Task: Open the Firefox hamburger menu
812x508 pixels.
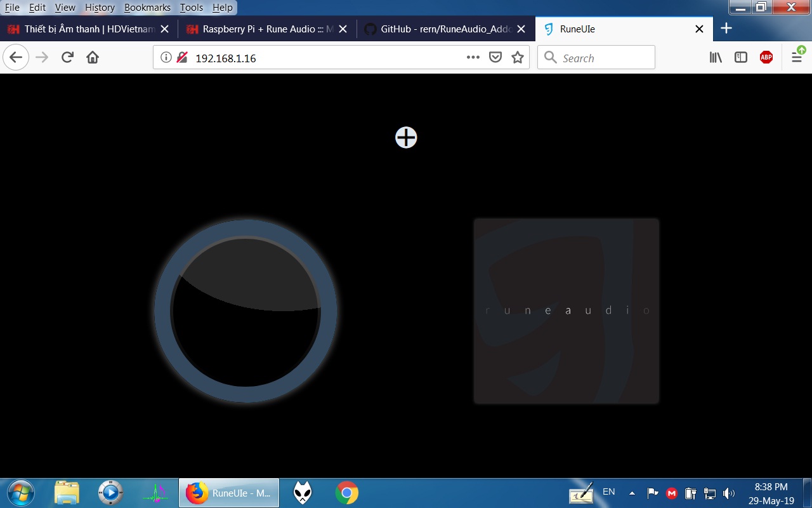Action: point(797,58)
